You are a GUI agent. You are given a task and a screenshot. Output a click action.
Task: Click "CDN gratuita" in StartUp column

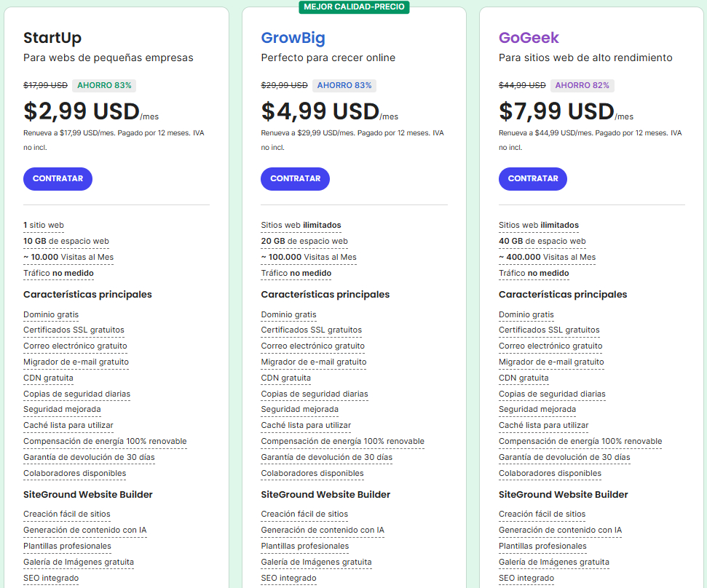[x=48, y=378]
